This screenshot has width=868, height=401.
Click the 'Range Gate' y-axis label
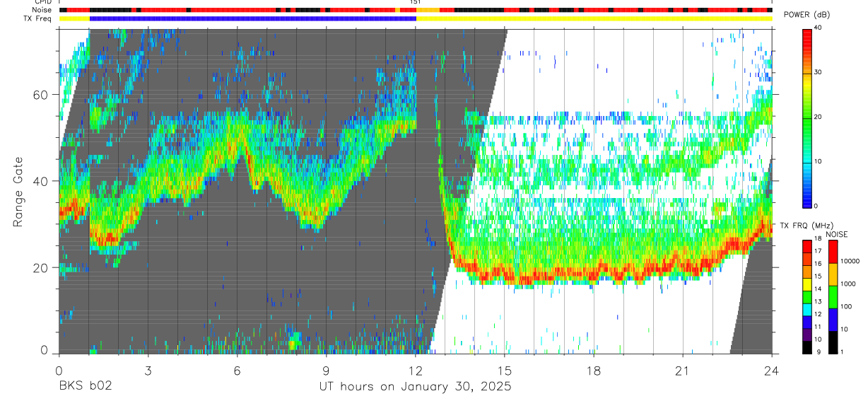coord(18,192)
